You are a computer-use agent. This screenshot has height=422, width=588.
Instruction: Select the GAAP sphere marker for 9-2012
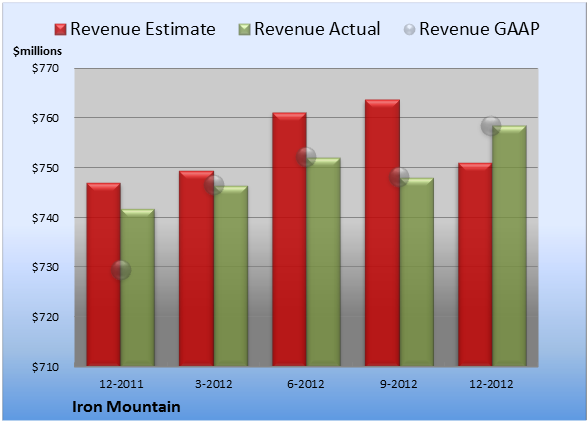click(x=399, y=177)
